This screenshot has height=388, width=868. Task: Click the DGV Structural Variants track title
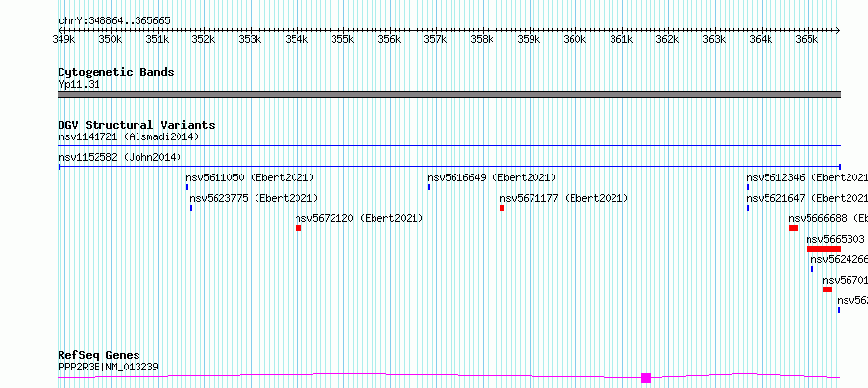[137, 125]
